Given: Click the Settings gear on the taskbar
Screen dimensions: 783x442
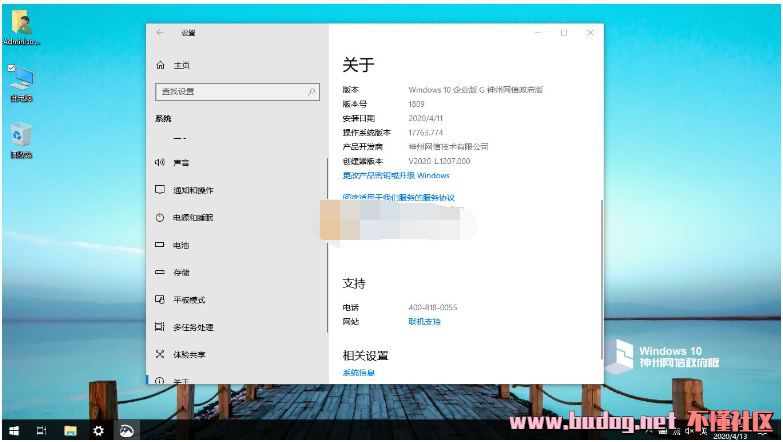Looking at the screenshot, I should [x=98, y=431].
